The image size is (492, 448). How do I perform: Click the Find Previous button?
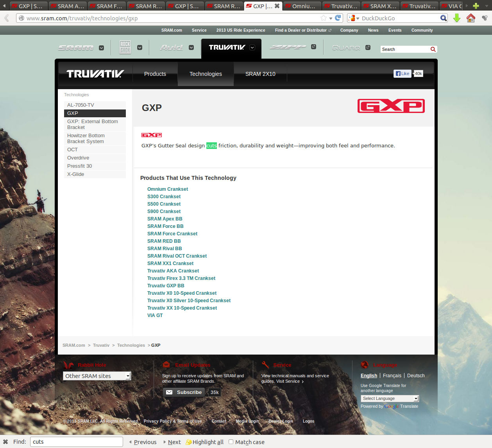[x=143, y=442]
